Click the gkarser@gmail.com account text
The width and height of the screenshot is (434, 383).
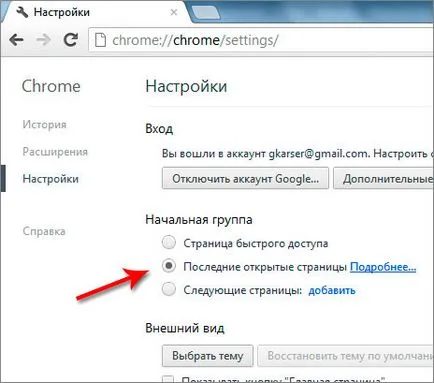pos(319,153)
